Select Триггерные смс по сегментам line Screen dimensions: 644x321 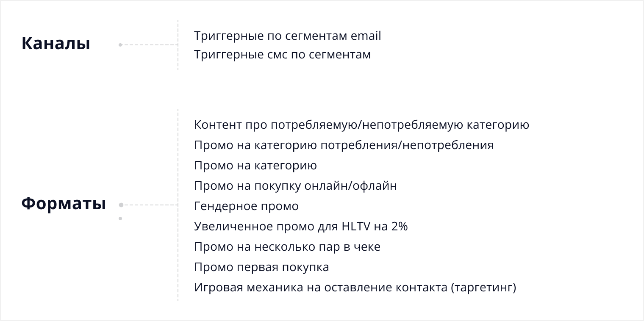(x=283, y=55)
